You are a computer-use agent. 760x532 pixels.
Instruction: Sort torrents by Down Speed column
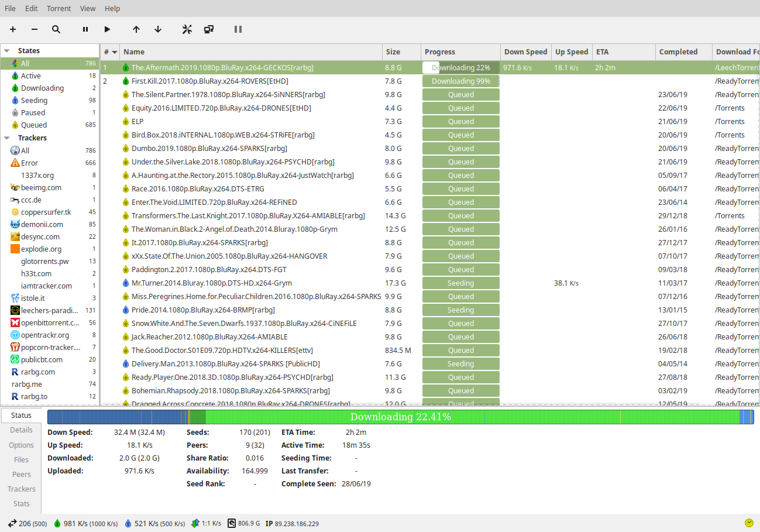pyautogui.click(x=526, y=52)
